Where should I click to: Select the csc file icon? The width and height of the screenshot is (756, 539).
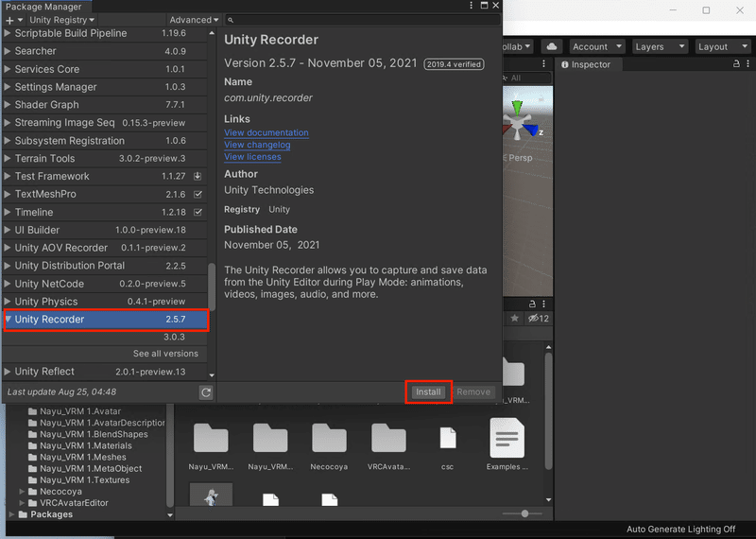click(448, 438)
